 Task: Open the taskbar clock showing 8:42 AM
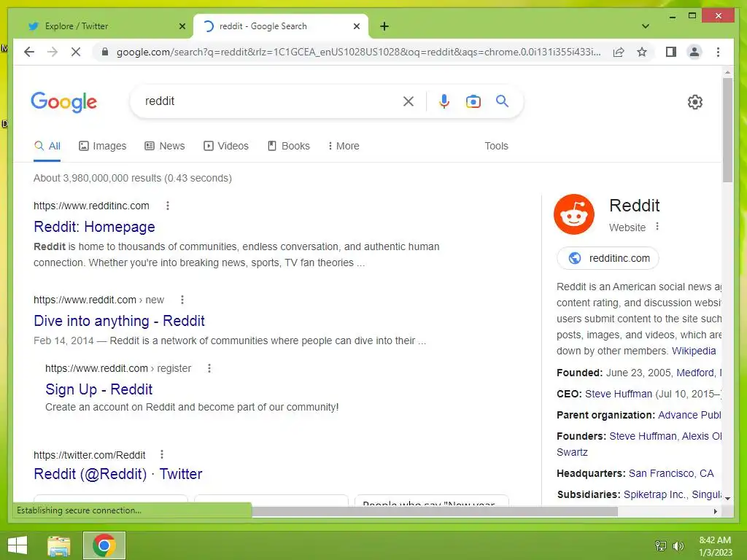pos(715,545)
